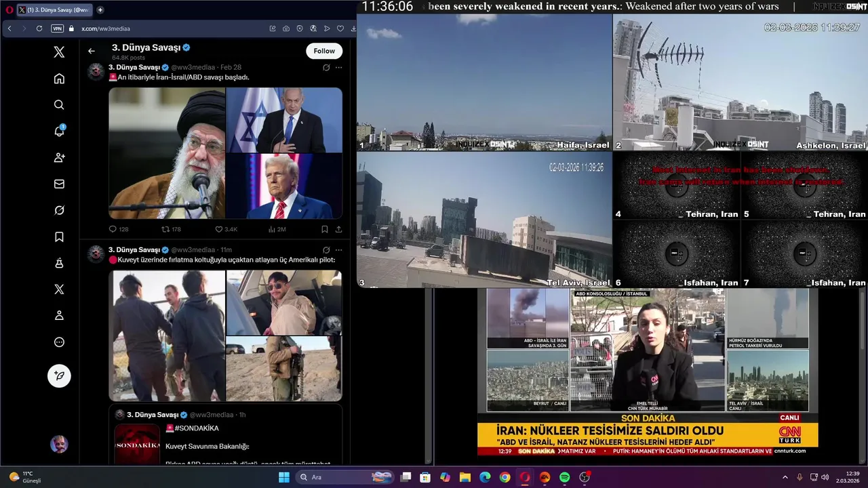Open X Explore search icon in sidebar
The image size is (868, 488).
tap(59, 105)
